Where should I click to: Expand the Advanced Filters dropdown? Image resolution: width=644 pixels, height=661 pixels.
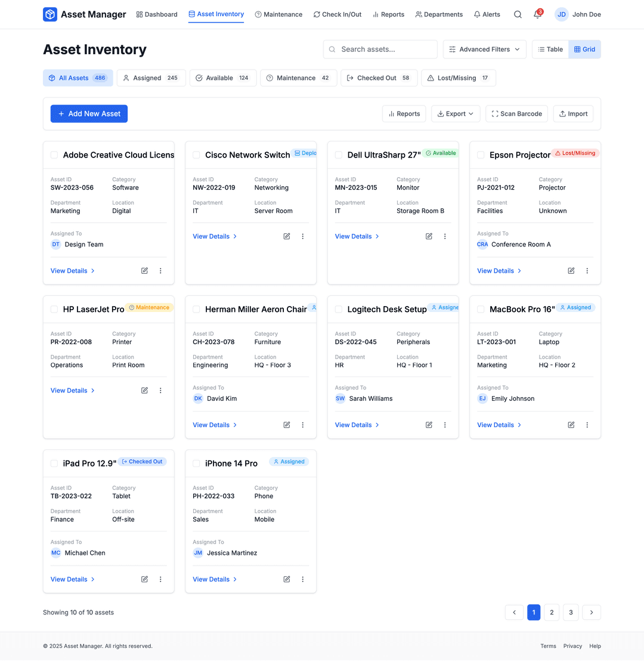(x=484, y=50)
